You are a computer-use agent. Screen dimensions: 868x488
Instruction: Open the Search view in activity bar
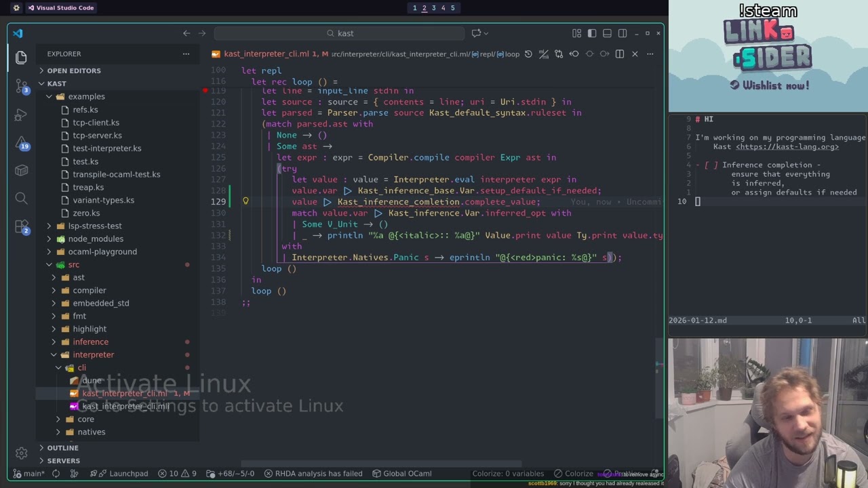click(21, 198)
